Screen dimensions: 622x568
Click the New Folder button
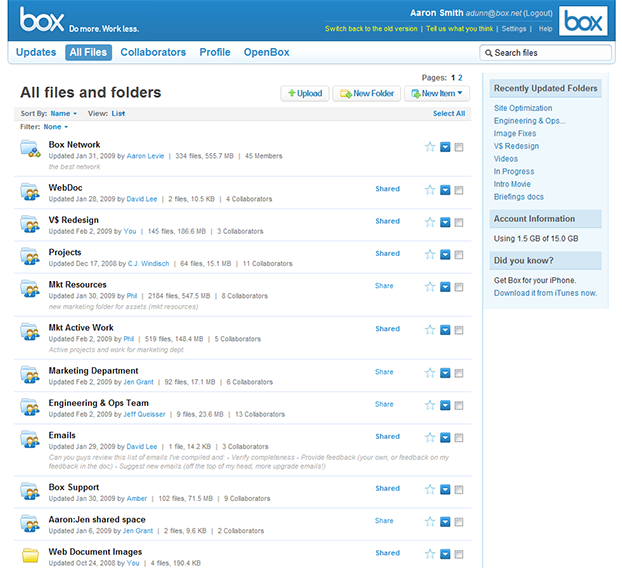[x=367, y=94]
